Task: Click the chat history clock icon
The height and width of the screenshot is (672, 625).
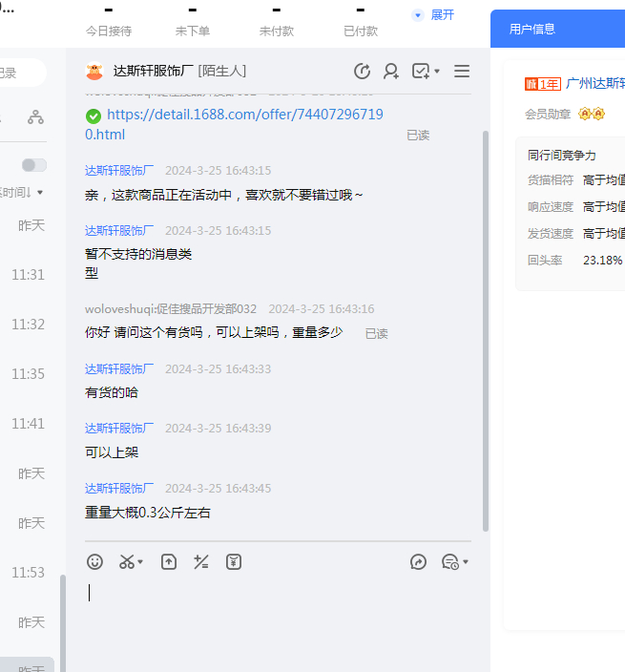Action: [x=362, y=72]
